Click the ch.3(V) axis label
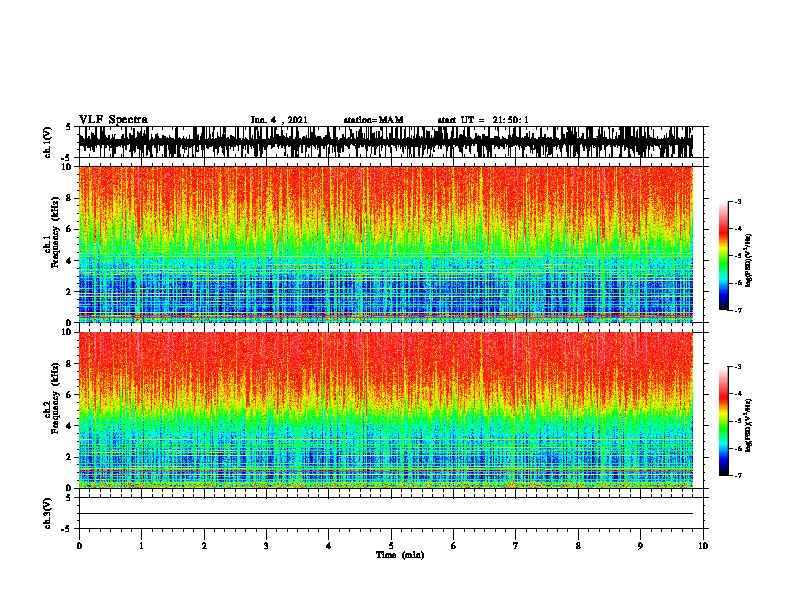Image resolution: width=792 pixels, height=612 pixels. tap(47, 513)
